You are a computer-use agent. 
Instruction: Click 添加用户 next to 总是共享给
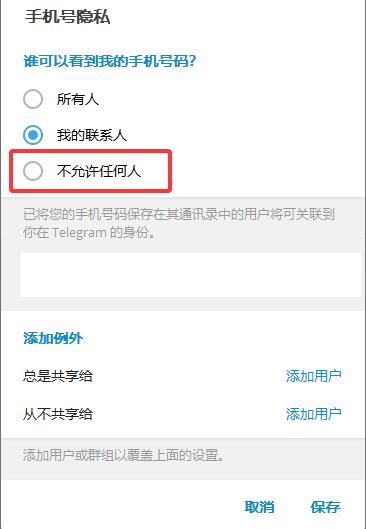pos(314,376)
